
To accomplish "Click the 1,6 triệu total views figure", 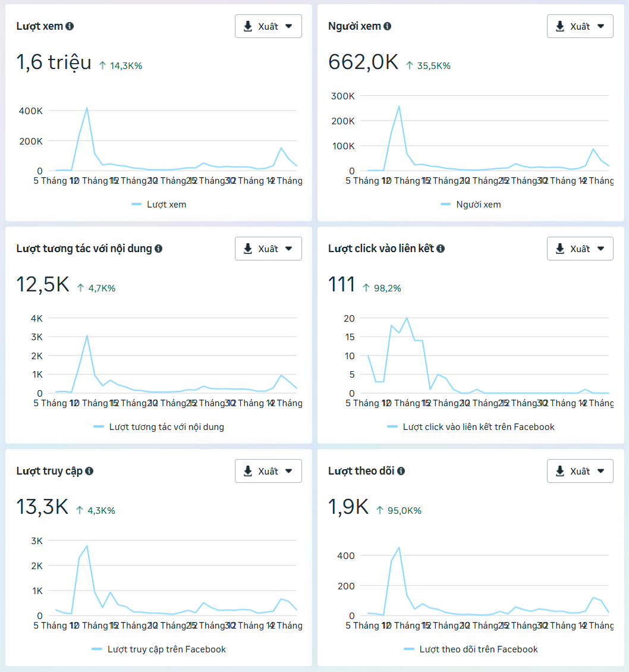I will pyautogui.click(x=54, y=62).
